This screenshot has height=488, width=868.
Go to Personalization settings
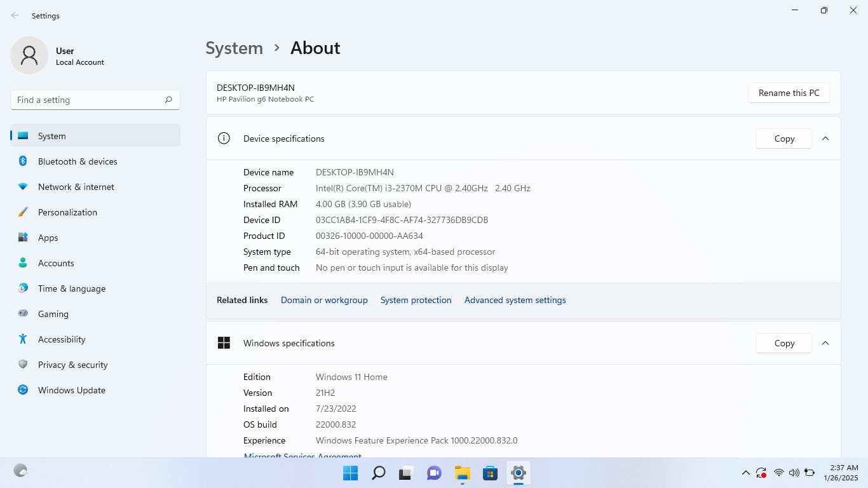(95, 212)
